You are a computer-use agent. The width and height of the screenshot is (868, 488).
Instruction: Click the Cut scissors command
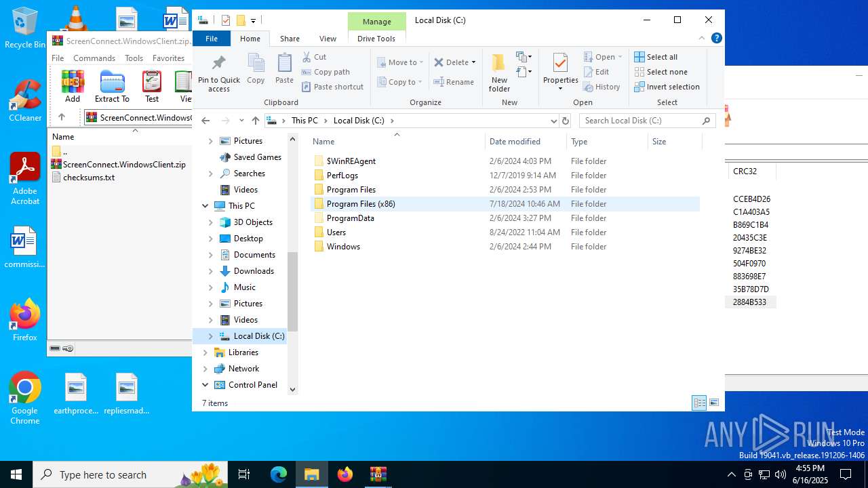[x=314, y=57]
